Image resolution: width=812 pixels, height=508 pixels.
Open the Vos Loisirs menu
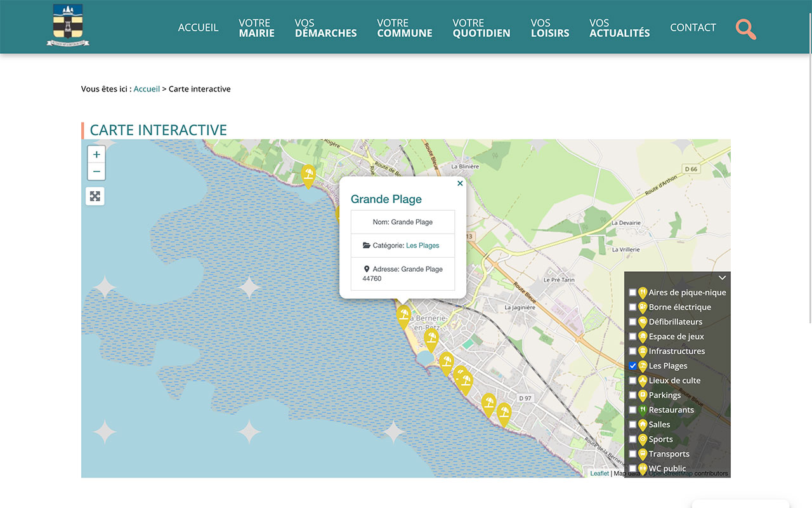click(x=550, y=28)
